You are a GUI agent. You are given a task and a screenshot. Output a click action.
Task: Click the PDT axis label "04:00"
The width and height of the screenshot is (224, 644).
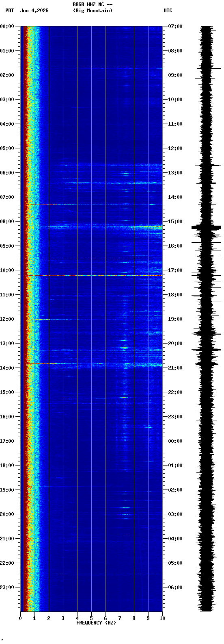[7, 124]
